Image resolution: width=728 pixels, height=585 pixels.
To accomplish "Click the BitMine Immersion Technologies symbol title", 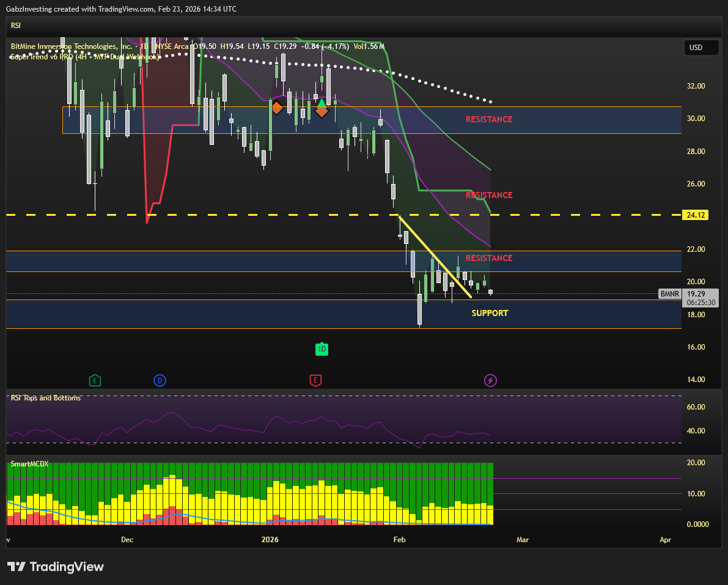I will pos(72,46).
